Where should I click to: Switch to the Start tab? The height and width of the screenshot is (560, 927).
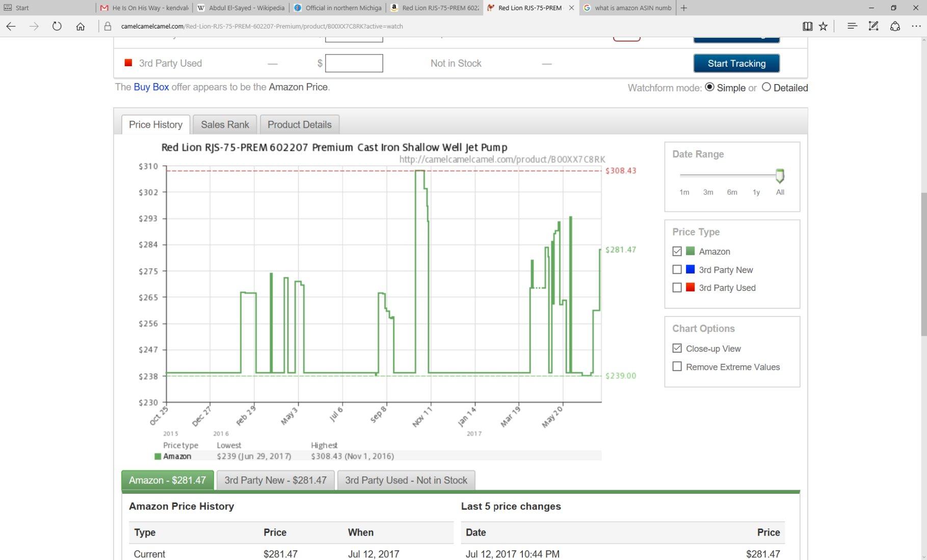[48, 8]
